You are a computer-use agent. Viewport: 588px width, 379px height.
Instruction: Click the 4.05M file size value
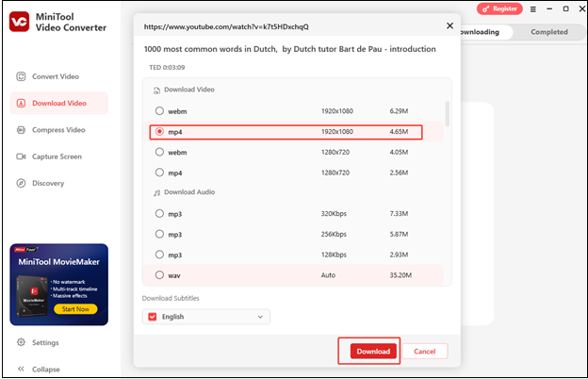click(399, 152)
